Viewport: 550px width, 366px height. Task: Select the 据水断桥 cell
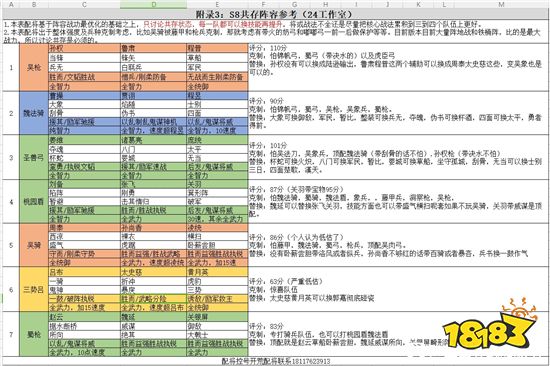point(84,326)
